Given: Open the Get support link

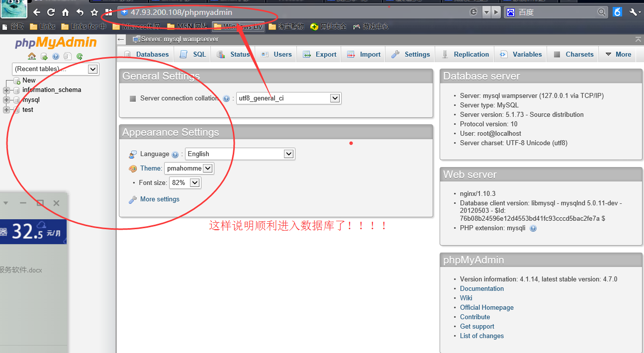Looking at the screenshot, I should (477, 327).
